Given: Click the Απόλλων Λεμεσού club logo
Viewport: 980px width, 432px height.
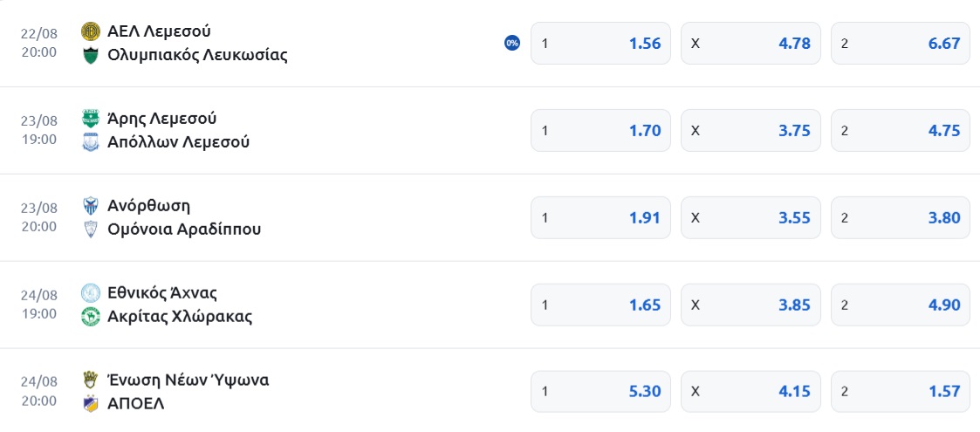Looking at the screenshot, I should tap(91, 142).
